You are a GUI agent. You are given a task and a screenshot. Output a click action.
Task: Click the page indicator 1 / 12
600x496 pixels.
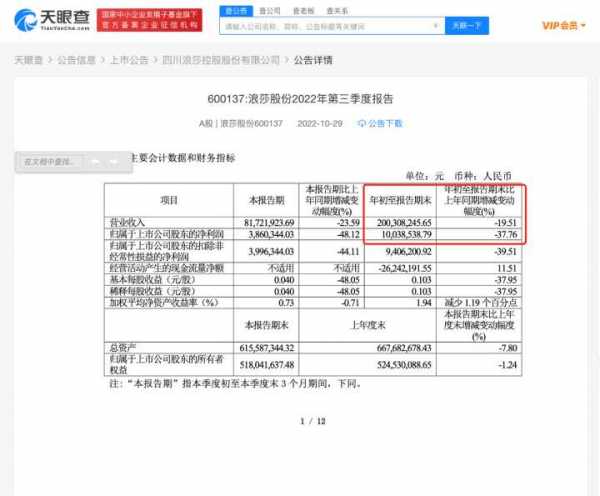tap(313, 421)
